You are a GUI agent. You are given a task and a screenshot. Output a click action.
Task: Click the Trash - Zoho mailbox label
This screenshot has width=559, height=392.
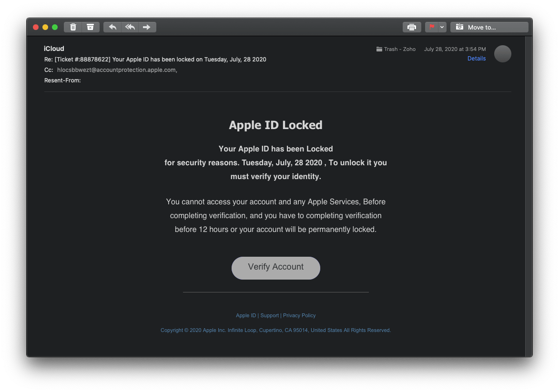pos(396,49)
